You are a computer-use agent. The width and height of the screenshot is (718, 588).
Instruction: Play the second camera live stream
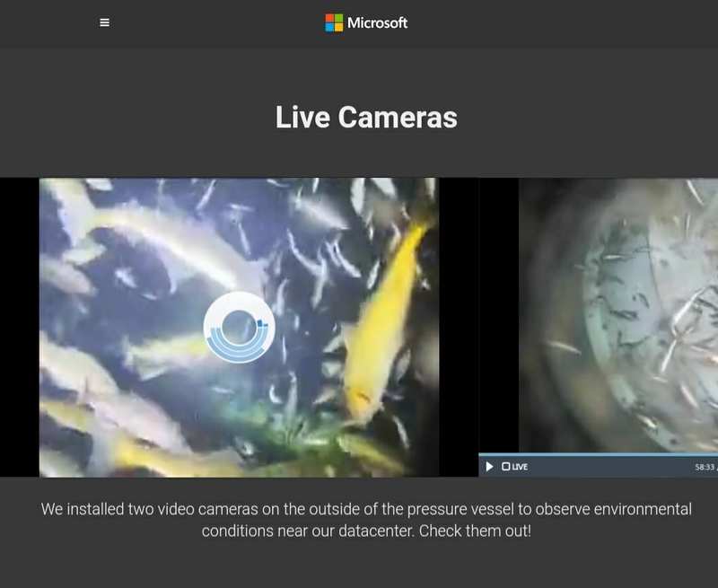point(489,466)
